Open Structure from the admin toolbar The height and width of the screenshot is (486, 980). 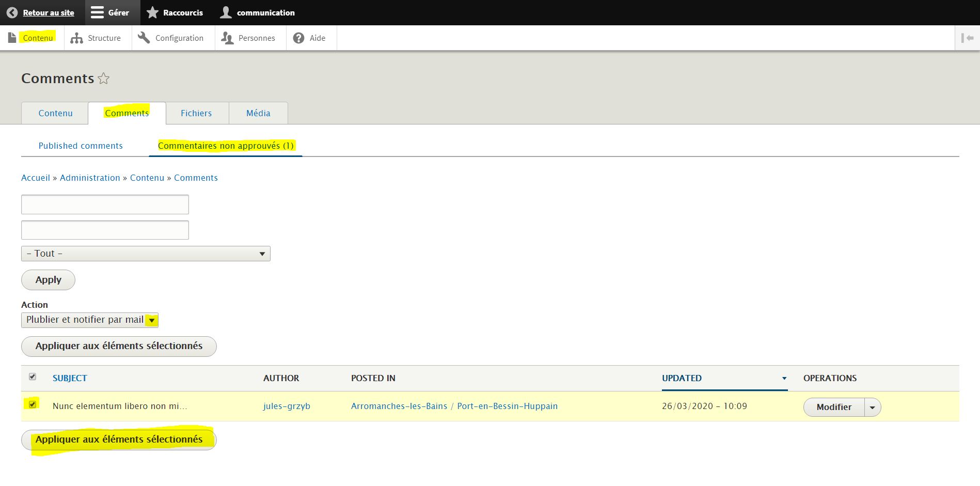pyautogui.click(x=96, y=38)
